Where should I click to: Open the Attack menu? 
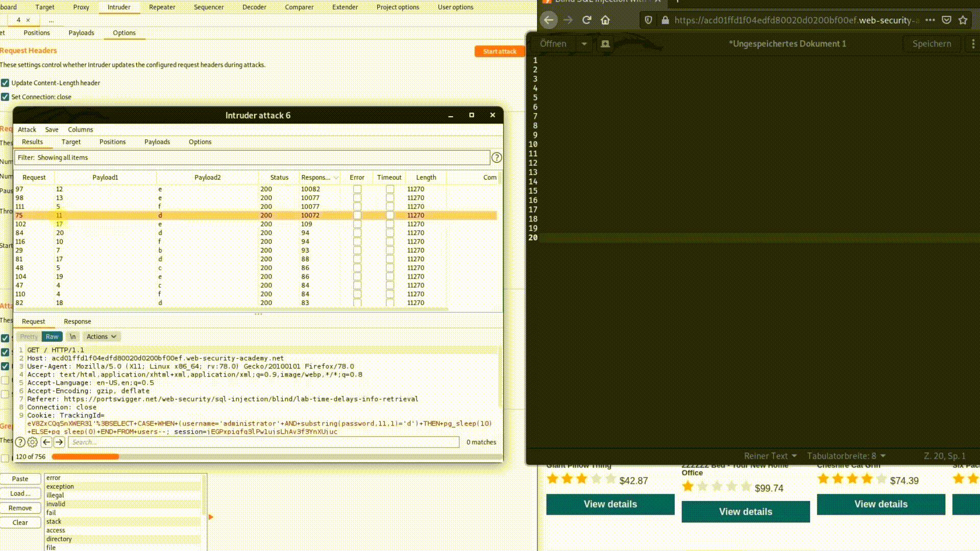coord(27,130)
